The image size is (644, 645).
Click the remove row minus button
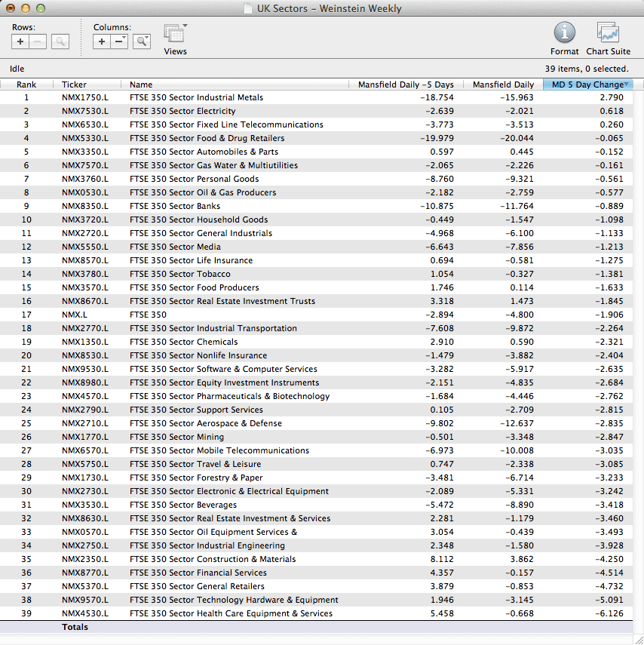pyautogui.click(x=38, y=41)
